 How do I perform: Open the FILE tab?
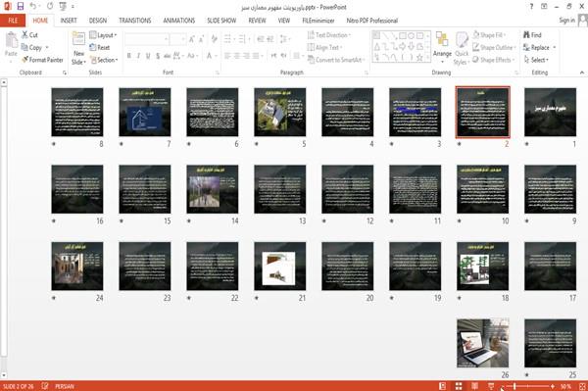pyautogui.click(x=13, y=21)
